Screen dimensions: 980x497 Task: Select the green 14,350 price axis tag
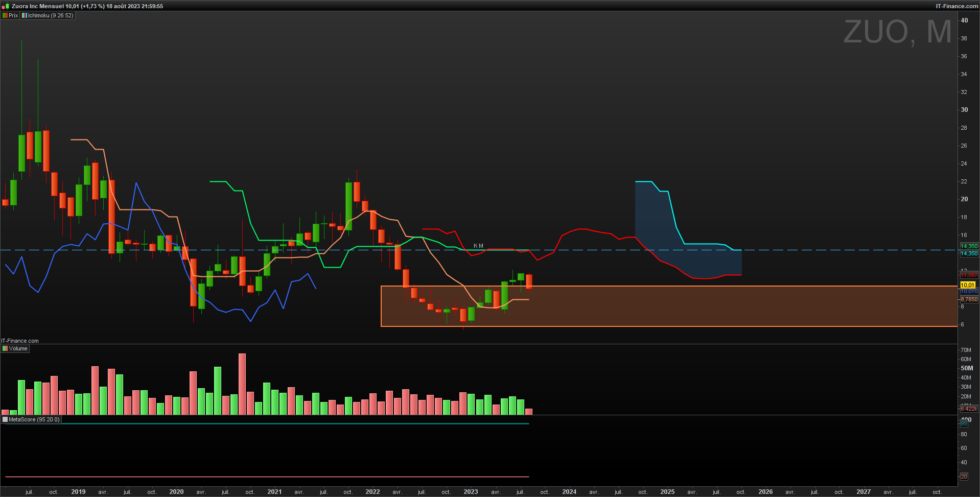tap(969, 246)
